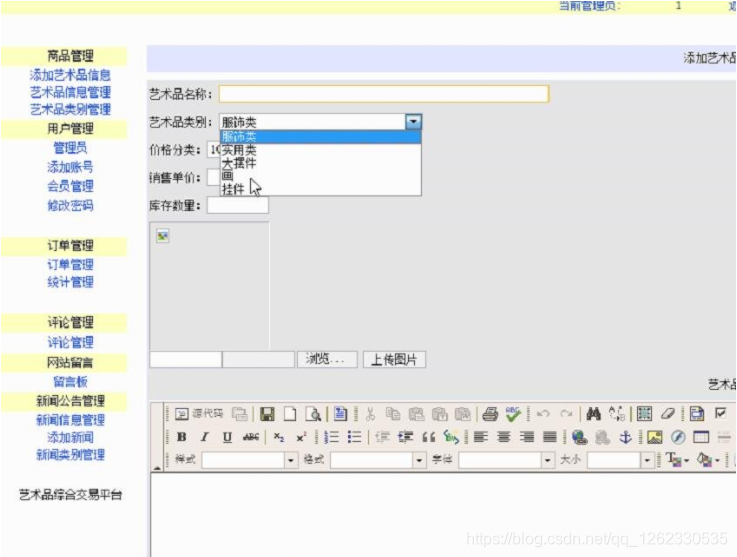Insert a checkbox field via toolbar icon
Screen dimensions: 737x557
[x=720, y=414]
